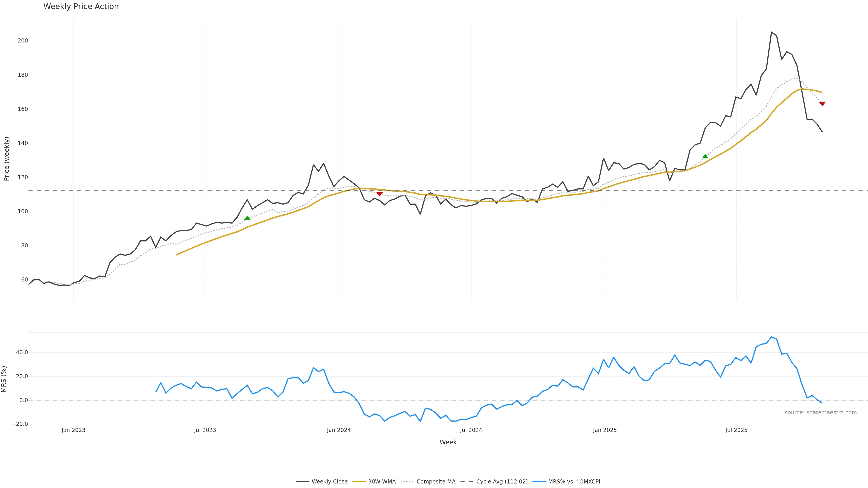Viewport: 868px width, 488px height.
Task: Click the Weekly Price Action chart title
Action: tap(81, 6)
